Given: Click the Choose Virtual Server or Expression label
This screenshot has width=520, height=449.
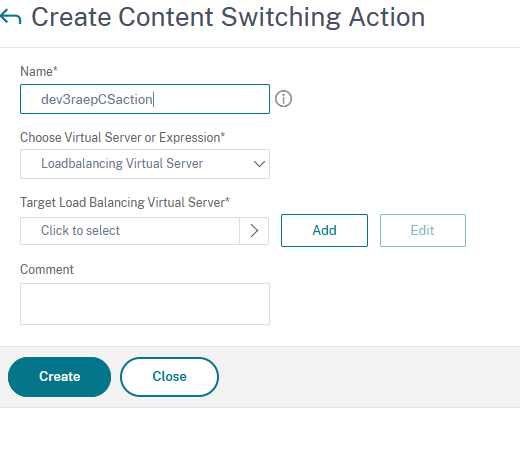Looking at the screenshot, I should pyautogui.click(x=122, y=137).
